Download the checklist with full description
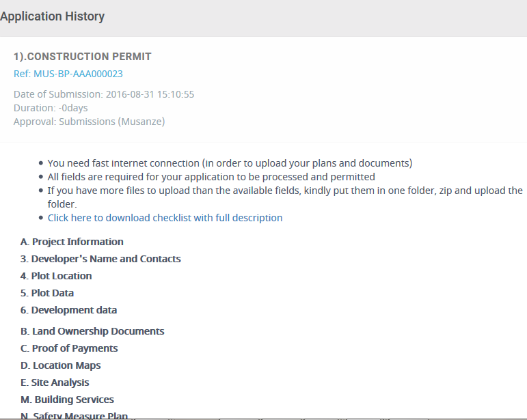This screenshot has height=420, width=527. (165, 218)
